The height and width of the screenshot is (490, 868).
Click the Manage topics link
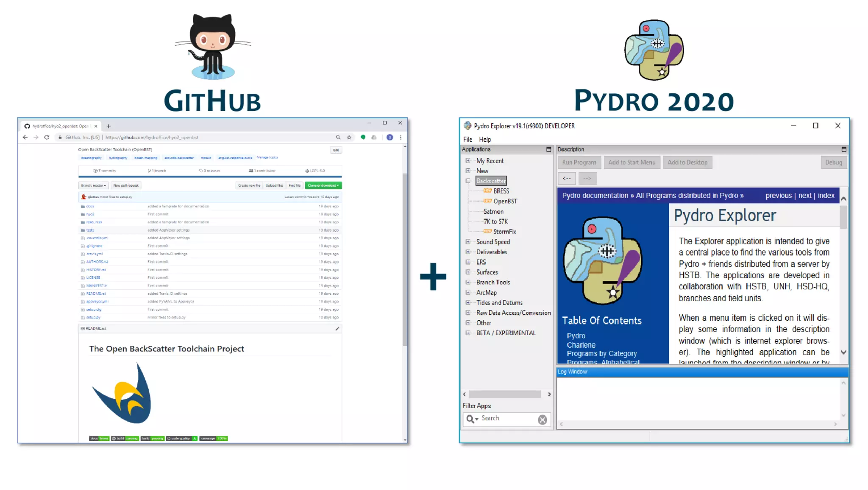[267, 157]
